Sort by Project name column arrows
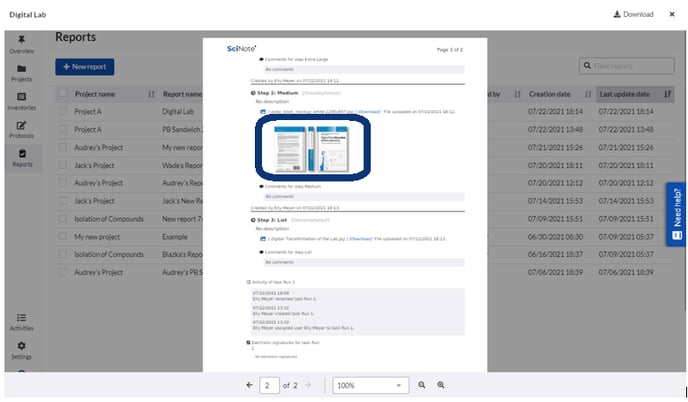The height and width of the screenshot is (402, 688). click(151, 94)
